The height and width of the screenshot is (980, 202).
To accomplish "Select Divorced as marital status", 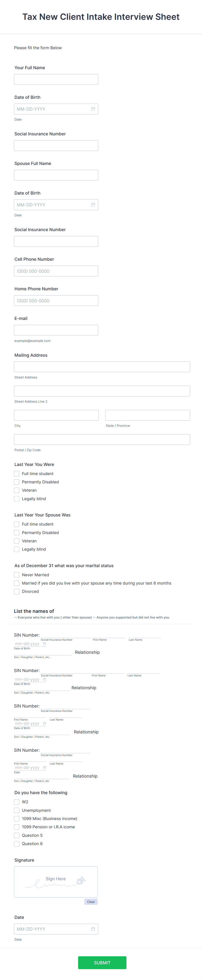I will pyautogui.click(x=16, y=591).
